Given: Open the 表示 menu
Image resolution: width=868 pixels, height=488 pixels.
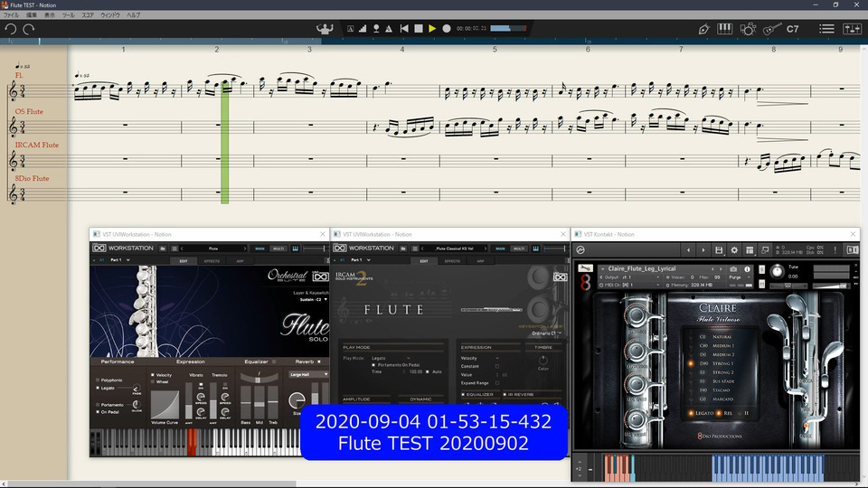Looking at the screenshot, I should point(50,15).
